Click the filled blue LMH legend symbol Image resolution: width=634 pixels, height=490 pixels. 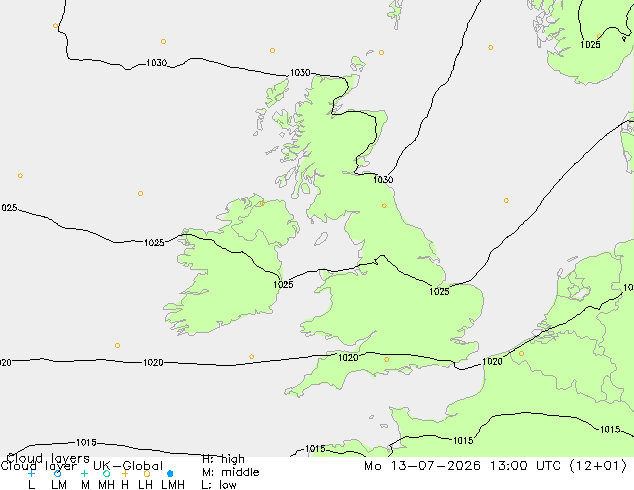point(170,473)
